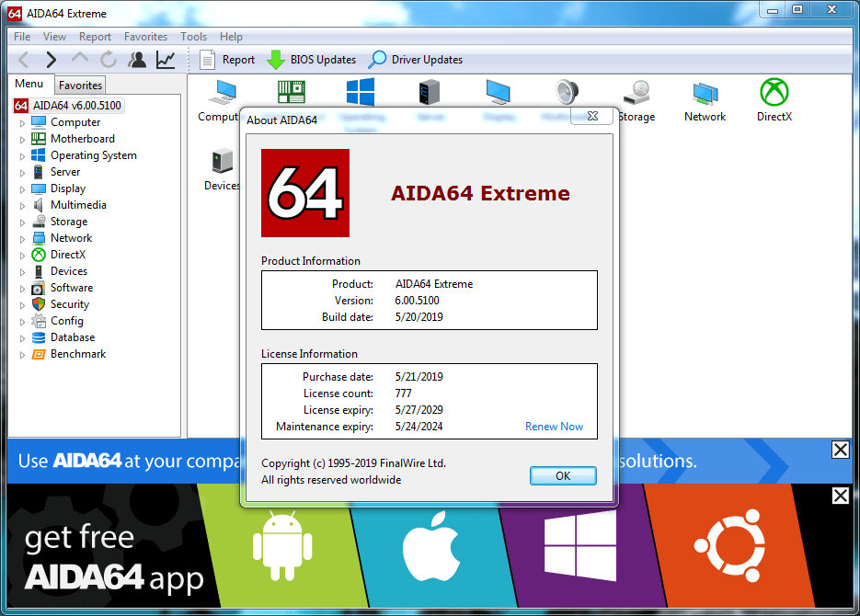The image size is (860, 616).
Task: Expand the Security tree node
Action: [22, 305]
